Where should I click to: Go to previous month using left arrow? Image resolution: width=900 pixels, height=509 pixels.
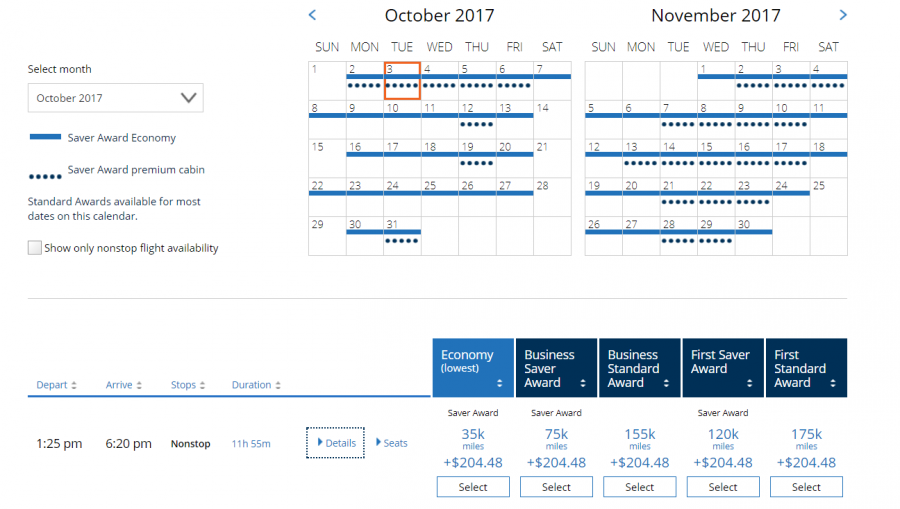coord(312,15)
